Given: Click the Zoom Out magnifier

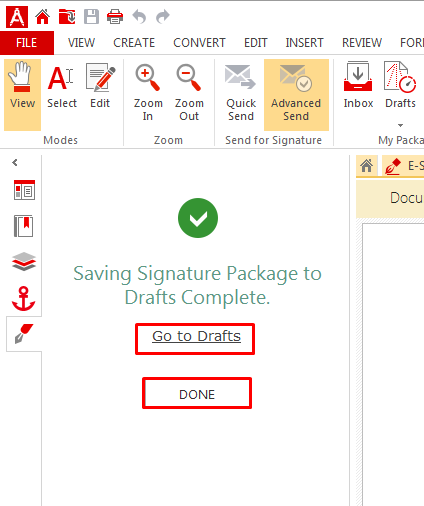Looking at the screenshot, I should coord(189,92).
